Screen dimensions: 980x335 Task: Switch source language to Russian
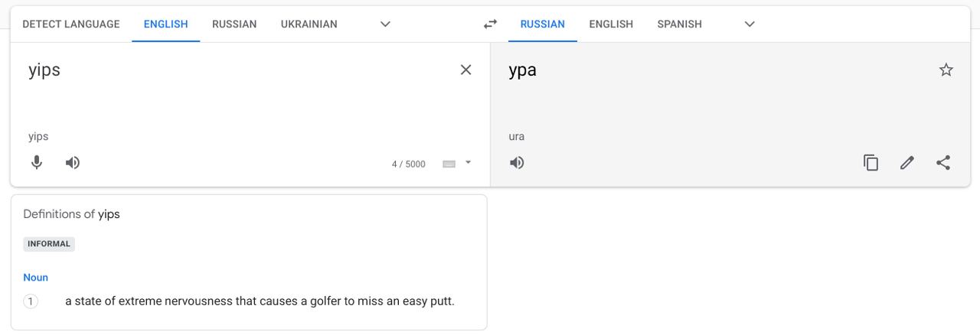pos(234,24)
